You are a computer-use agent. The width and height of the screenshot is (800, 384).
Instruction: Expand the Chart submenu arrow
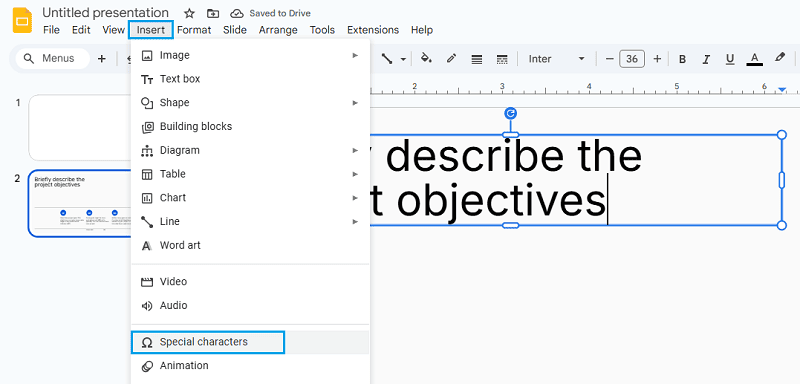click(x=355, y=198)
